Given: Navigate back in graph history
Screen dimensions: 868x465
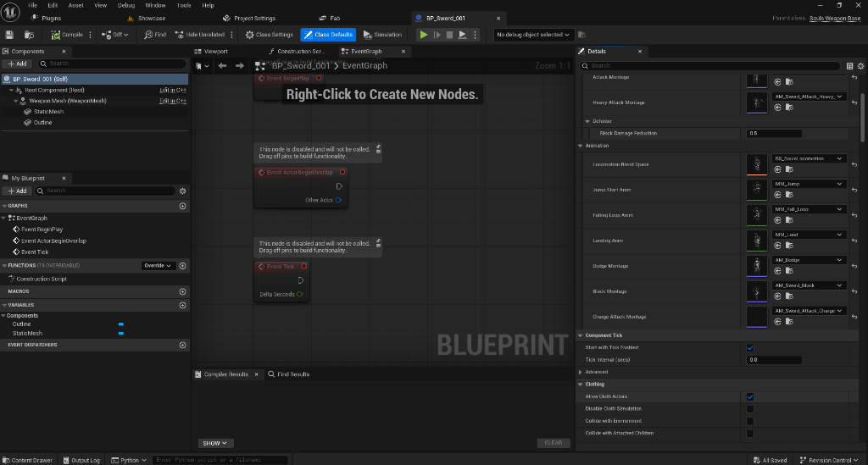Looking at the screenshot, I should (x=222, y=66).
